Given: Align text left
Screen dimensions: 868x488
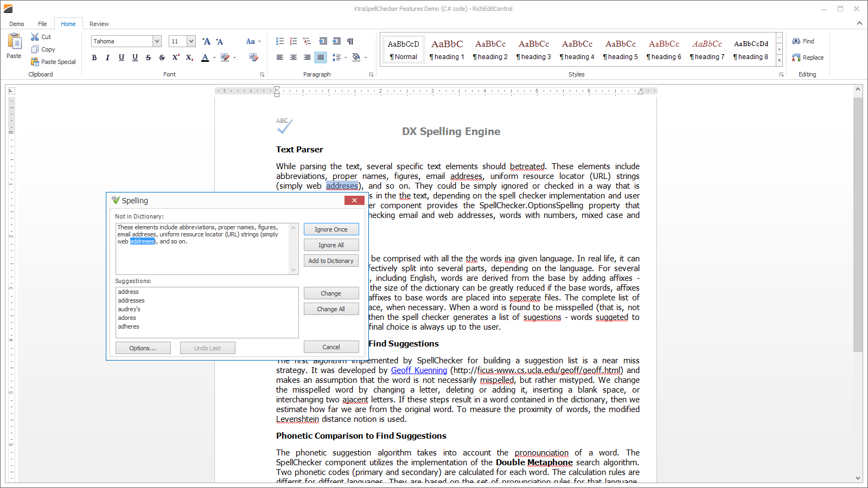Looking at the screenshot, I should point(280,57).
